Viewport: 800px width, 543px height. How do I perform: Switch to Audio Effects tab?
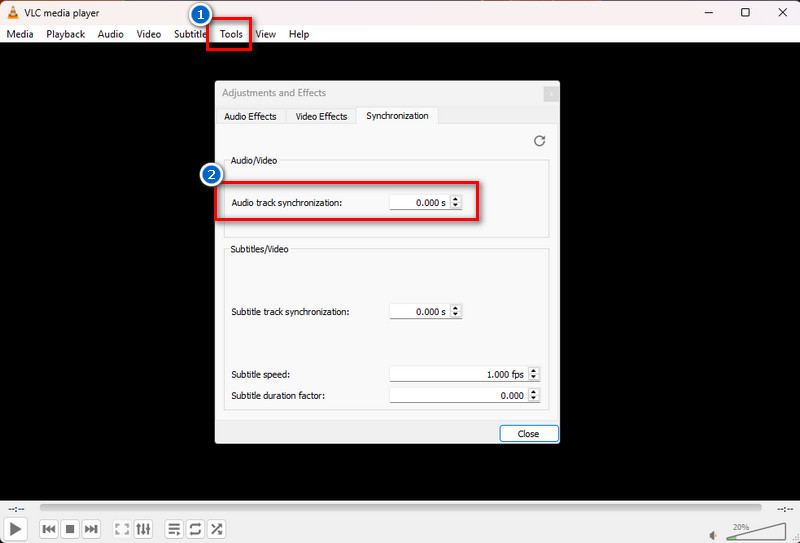coord(250,116)
